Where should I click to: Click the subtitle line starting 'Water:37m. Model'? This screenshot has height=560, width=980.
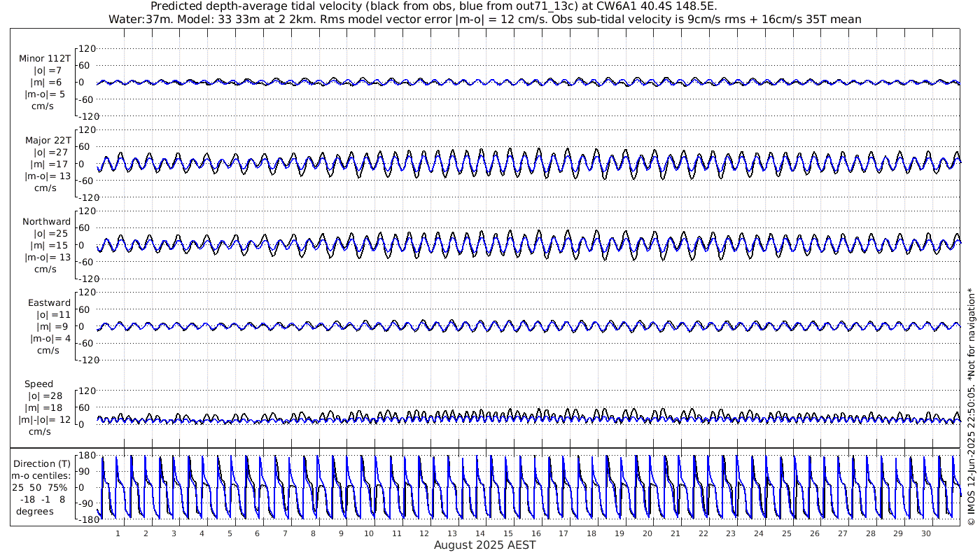pos(485,19)
